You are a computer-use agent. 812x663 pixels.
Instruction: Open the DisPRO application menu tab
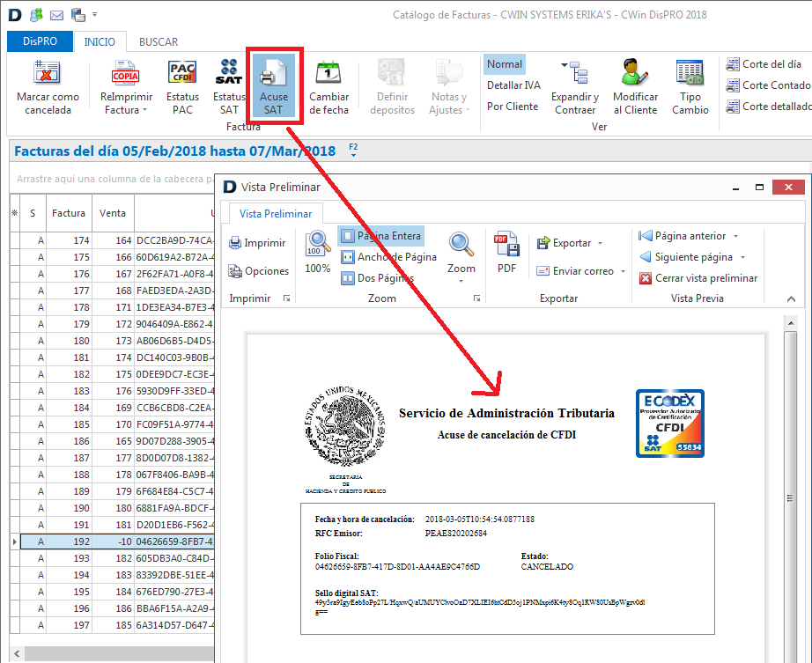[41, 41]
